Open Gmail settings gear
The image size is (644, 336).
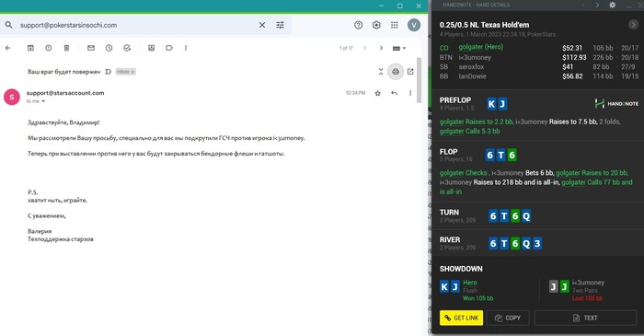pos(376,25)
